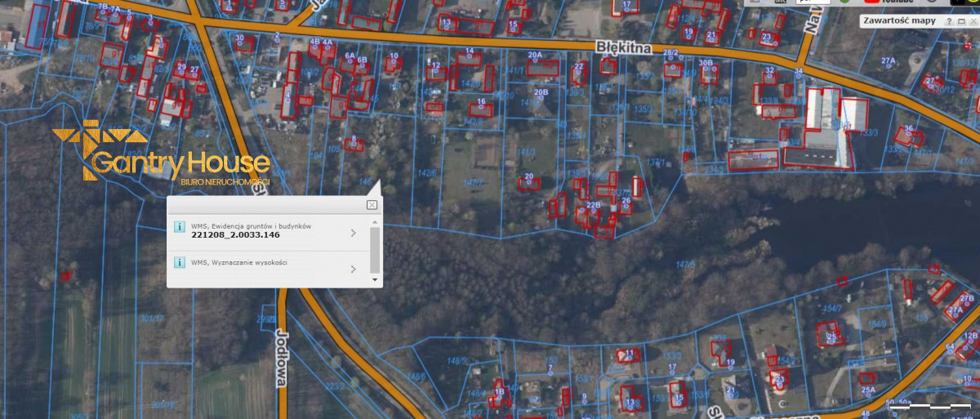Image resolution: width=980 pixels, height=419 pixels.
Task: Click address point marker 22B
Action: [x=594, y=209]
